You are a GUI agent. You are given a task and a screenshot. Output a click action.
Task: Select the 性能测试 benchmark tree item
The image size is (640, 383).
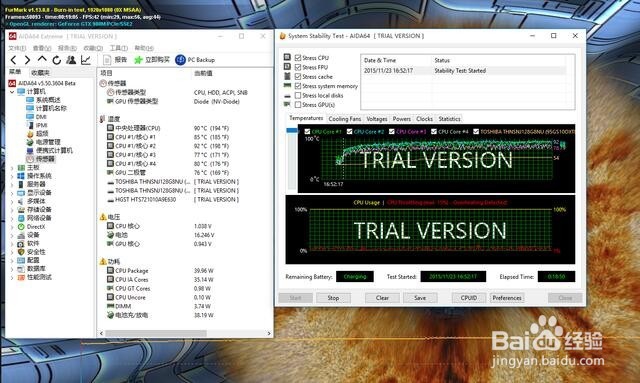click(35, 277)
